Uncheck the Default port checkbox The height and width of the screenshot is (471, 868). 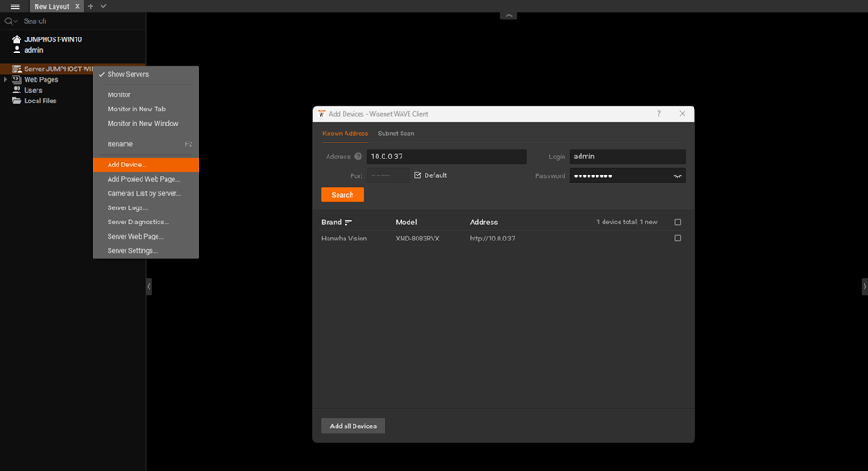(418, 175)
